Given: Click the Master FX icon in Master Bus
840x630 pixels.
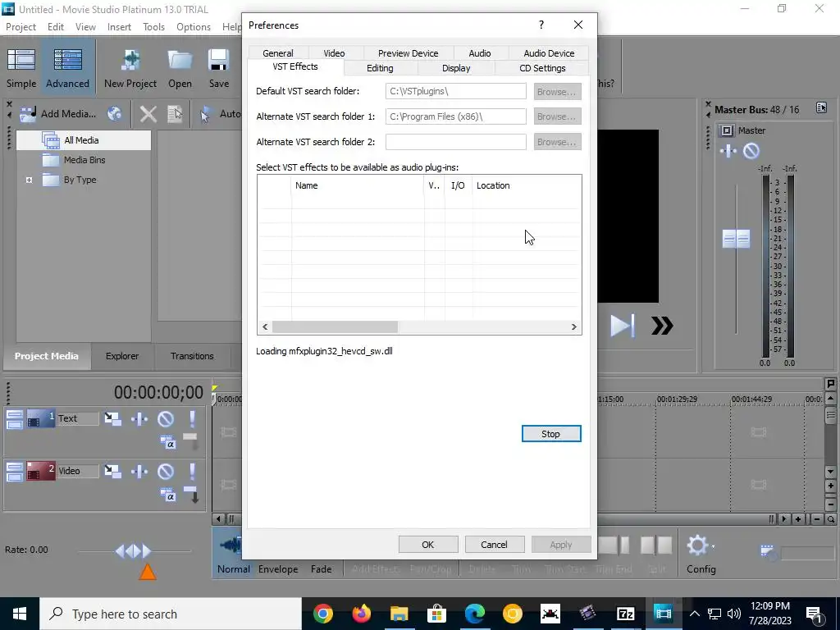Looking at the screenshot, I should click(727, 130).
